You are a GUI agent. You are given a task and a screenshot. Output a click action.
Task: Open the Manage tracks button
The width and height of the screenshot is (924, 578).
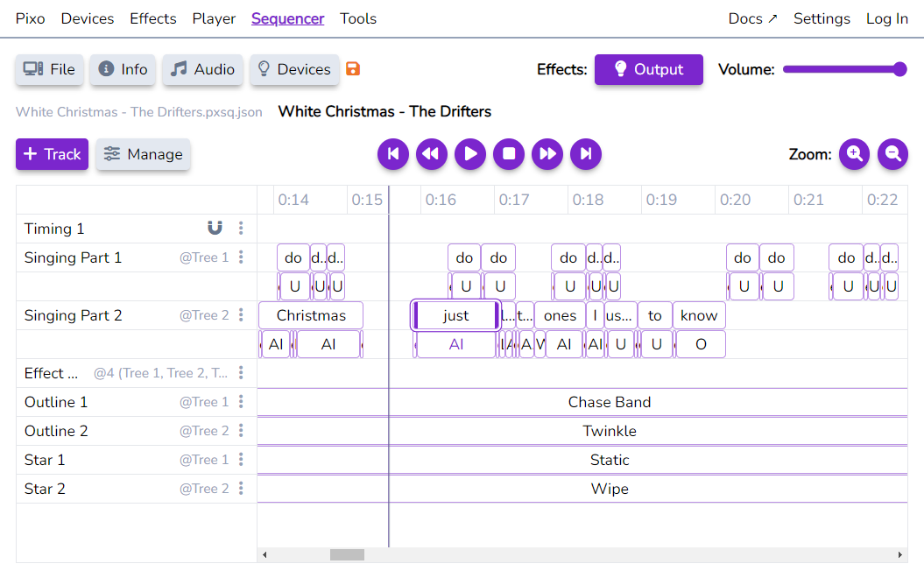pyautogui.click(x=143, y=154)
